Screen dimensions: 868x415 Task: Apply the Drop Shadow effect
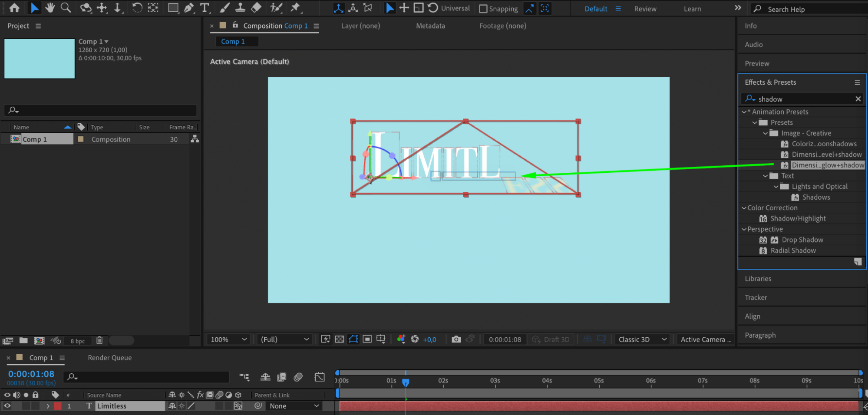coord(802,240)
